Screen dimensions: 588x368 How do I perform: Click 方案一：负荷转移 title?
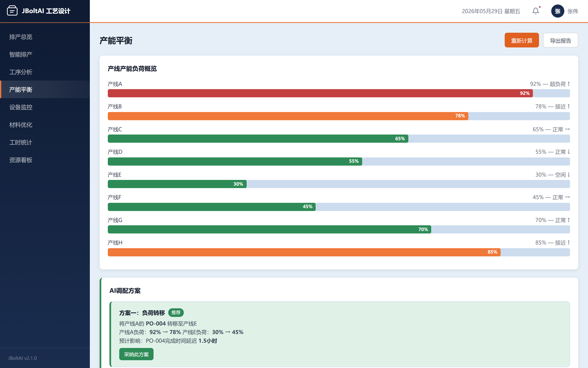tap(142, 313)
